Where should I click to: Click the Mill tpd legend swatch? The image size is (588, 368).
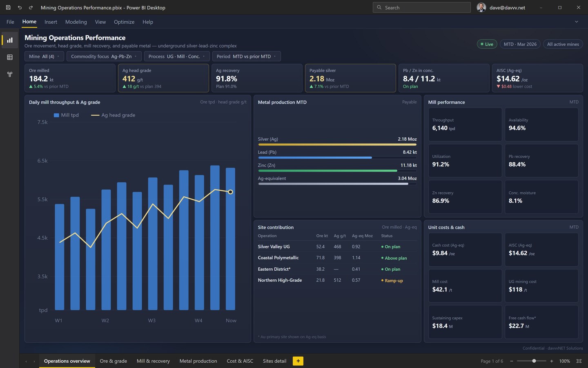pyautogui.click(x=56, y=115)
